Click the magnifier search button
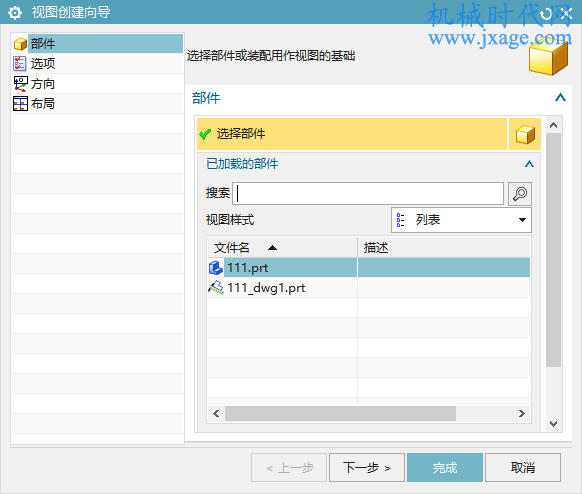This screenshot has width=582, height=494. tap(520, 193)
